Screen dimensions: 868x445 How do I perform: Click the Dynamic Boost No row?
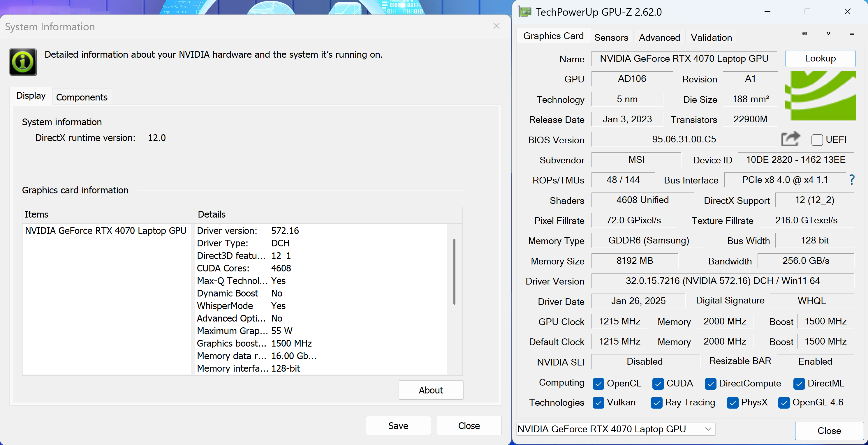pos(322,293)
